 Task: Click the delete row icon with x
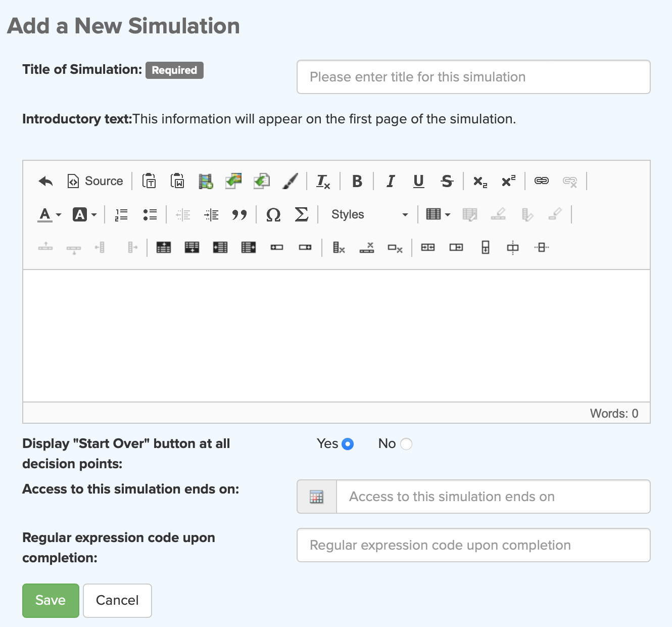[367, 247]
